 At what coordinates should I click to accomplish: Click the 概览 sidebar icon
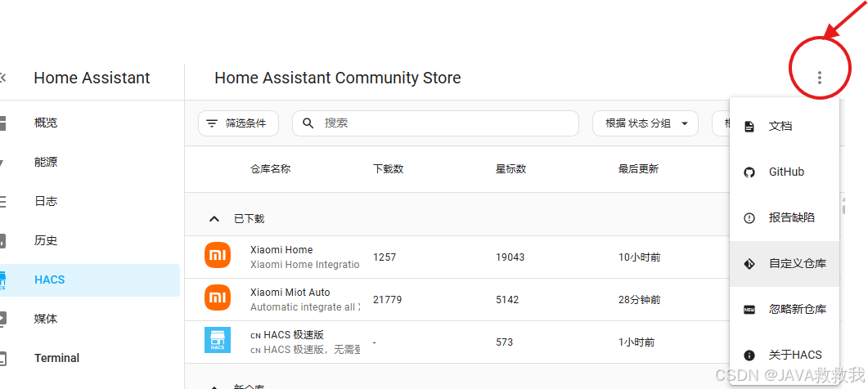(x=2, y=123)
